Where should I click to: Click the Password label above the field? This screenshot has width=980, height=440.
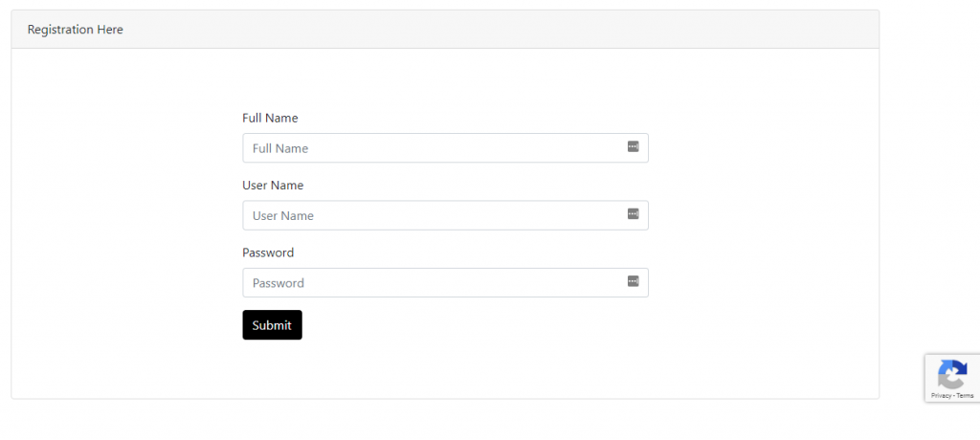tap(268, 253)
